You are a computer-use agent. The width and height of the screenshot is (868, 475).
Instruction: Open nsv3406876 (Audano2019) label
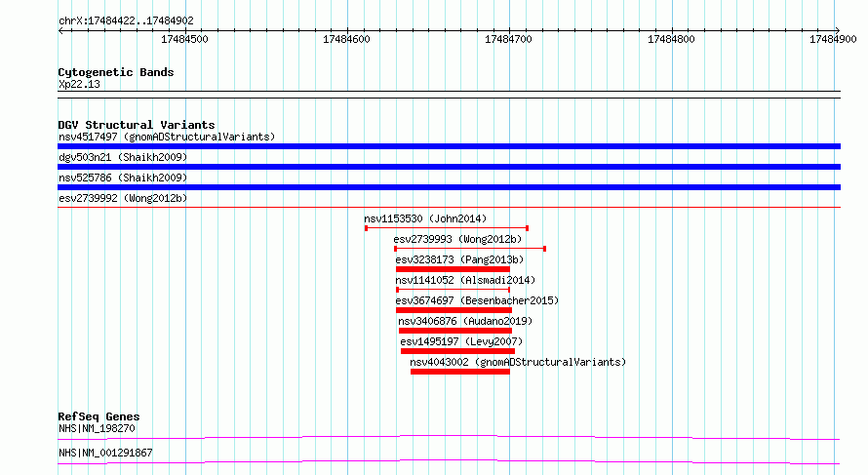point(465,321)
